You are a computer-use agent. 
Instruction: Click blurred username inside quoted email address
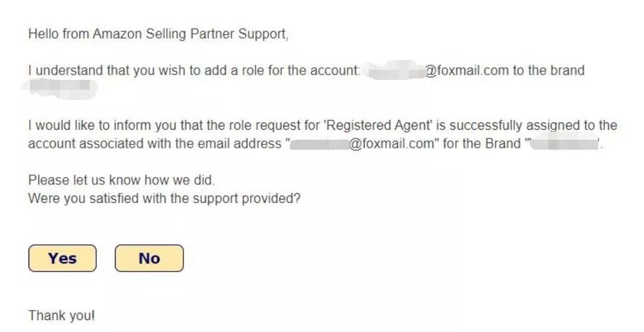tap(318, 143)
